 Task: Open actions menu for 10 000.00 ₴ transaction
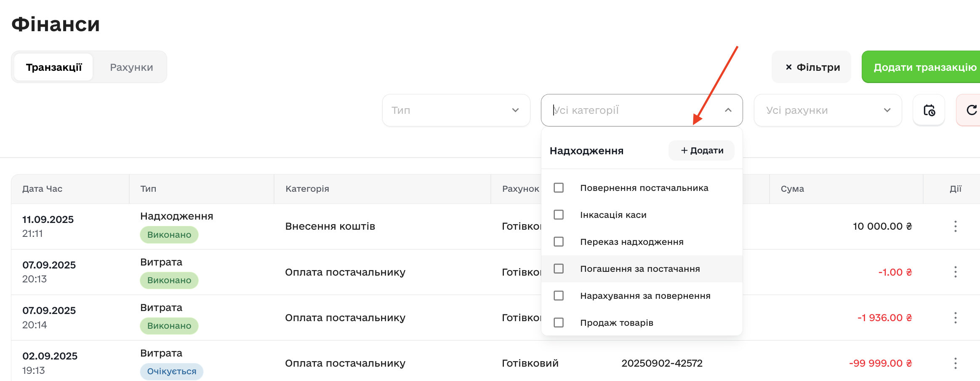point(955,226)
